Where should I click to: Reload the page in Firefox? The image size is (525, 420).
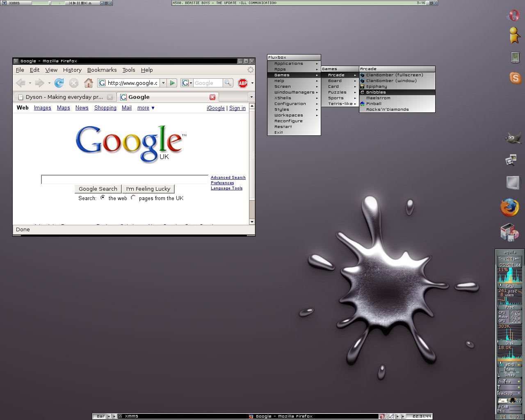pos(59,83)
